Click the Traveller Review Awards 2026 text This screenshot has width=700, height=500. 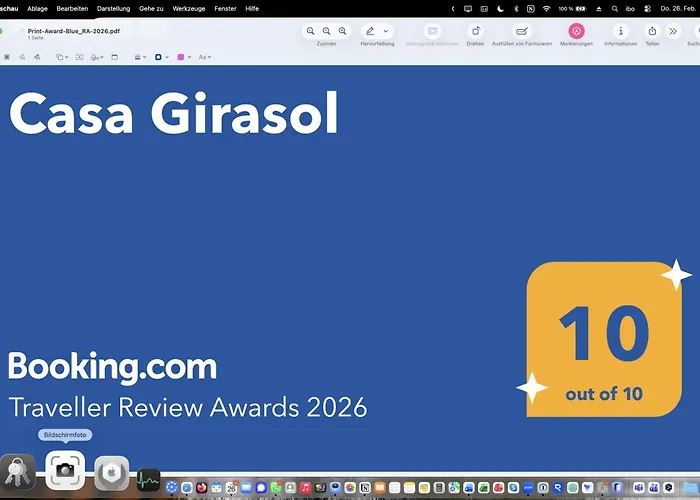click(x=188, y=407)
